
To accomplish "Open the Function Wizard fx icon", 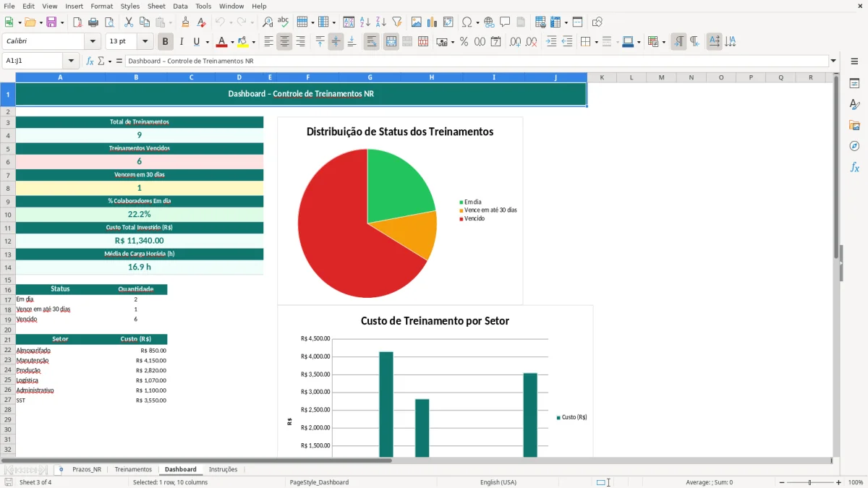I will (90, 61).
